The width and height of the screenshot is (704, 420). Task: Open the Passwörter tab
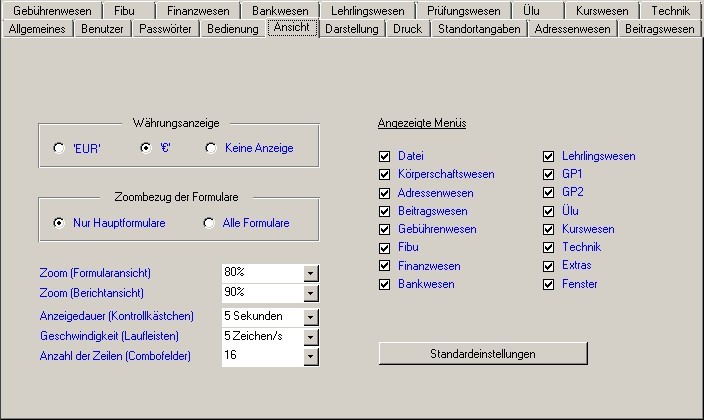(166, 29)
